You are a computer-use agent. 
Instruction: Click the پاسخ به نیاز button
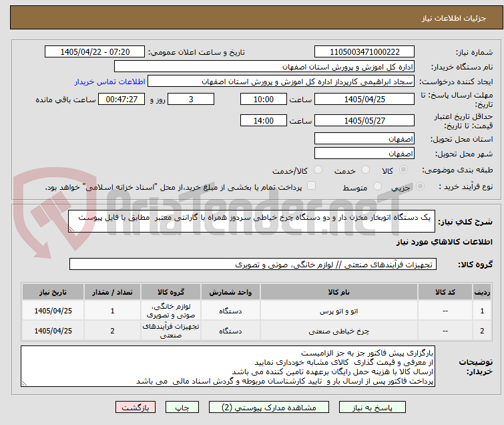tap(372, 408)
